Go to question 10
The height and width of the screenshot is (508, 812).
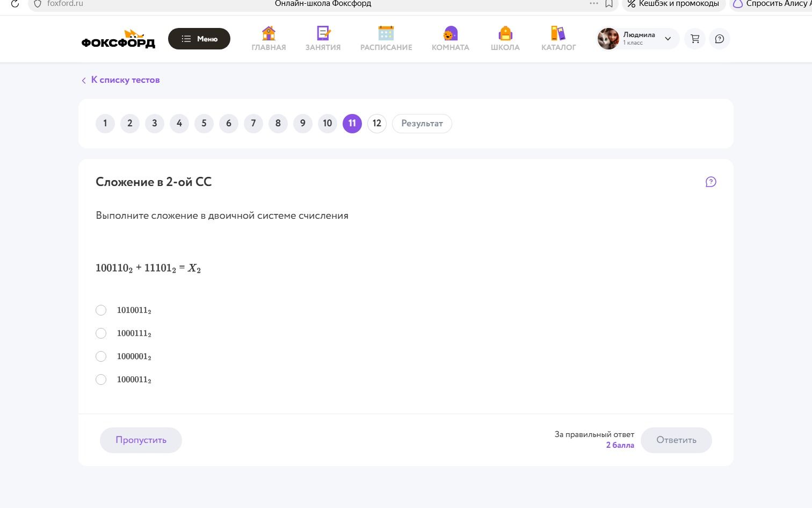click(328, 123)
